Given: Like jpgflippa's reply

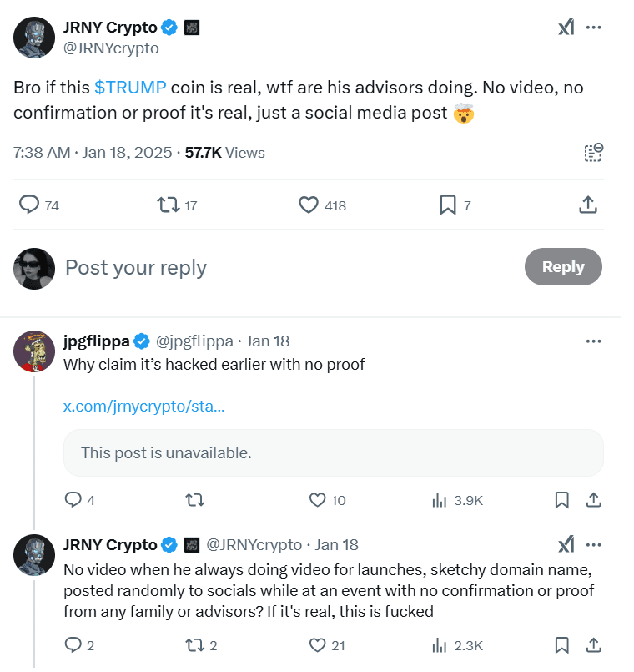Looking at the screenshot, I should point(317,500).
